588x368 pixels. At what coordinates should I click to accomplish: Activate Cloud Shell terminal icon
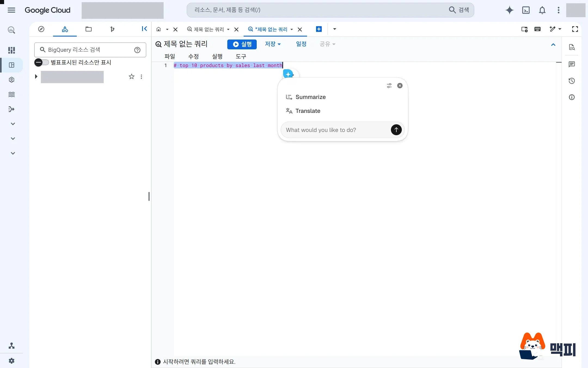[526, 10]
